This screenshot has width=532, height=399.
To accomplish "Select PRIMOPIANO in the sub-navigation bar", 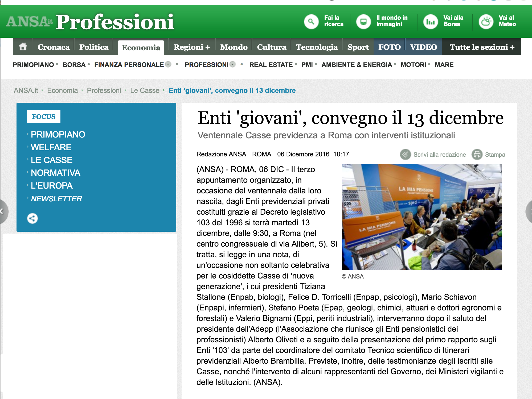I will (33, 65).
